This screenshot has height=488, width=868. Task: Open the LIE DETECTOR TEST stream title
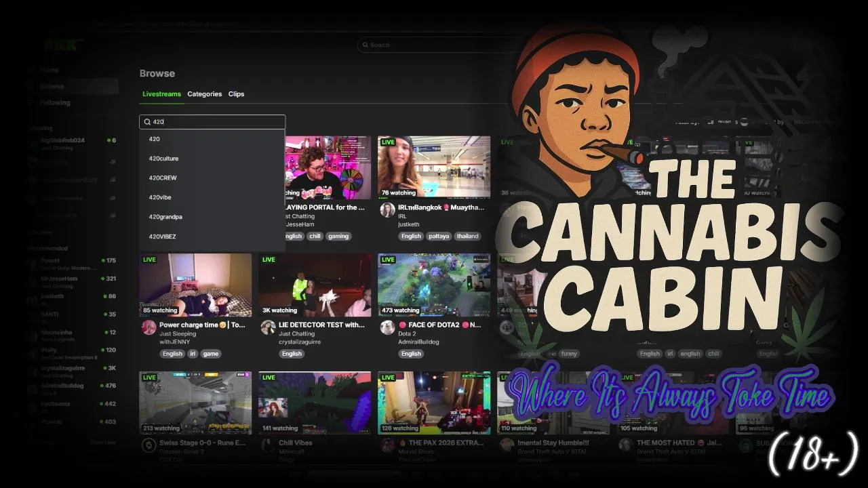pos(321,325)
